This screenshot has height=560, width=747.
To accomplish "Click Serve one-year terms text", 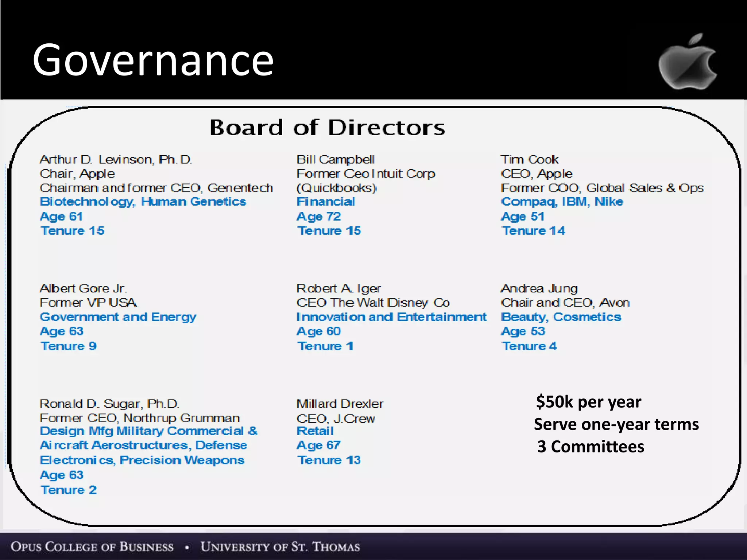I will pyautogui.click(x=616, y=424).
